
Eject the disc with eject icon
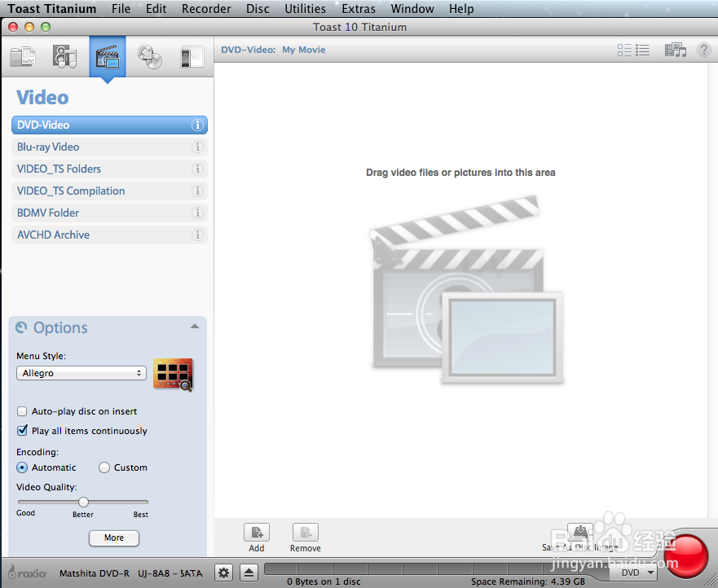click(x=249, y=573)
